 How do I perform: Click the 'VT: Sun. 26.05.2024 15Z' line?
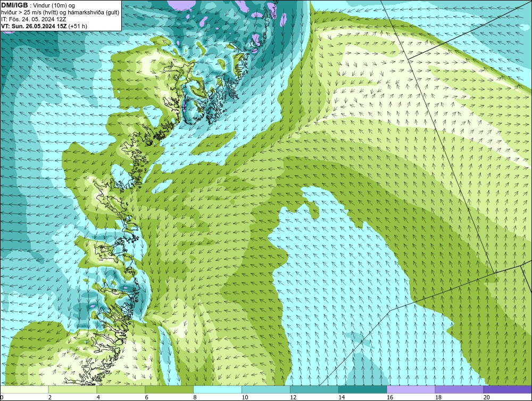pyautogui.click(x=34, y=26)
